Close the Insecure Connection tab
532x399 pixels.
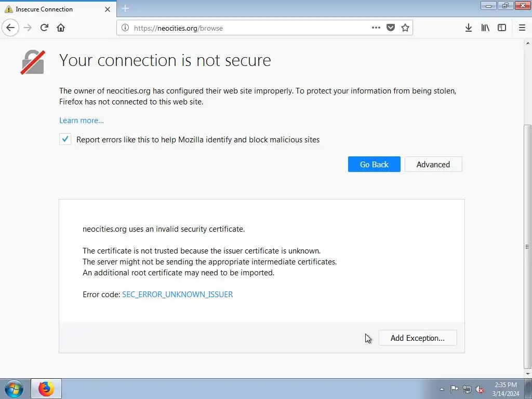click(108, 9)
